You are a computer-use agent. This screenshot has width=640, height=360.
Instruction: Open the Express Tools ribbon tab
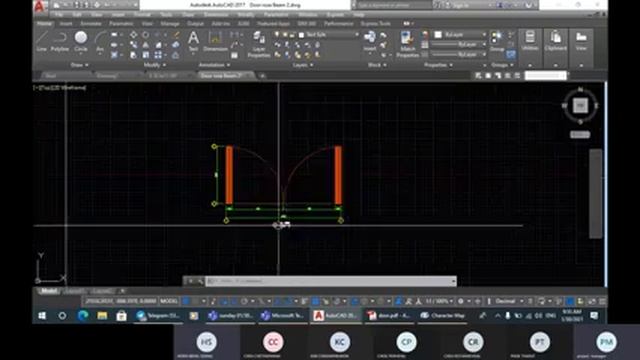[376, 24]
